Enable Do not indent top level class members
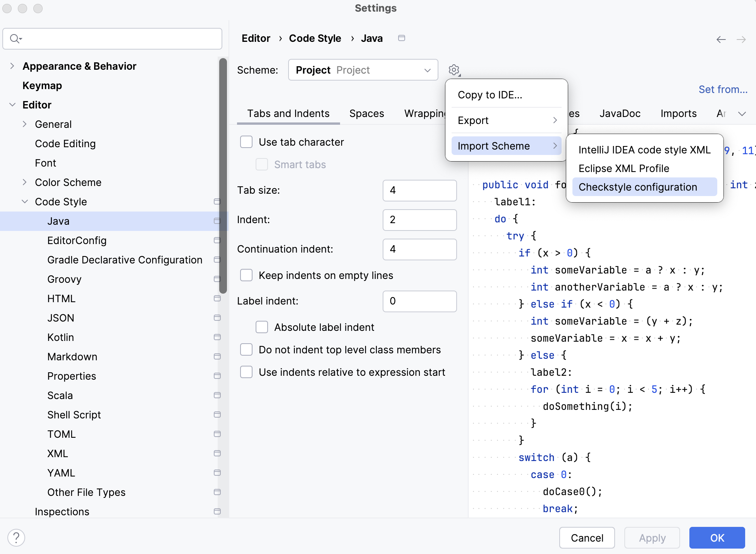The image size is (756, 554). (x=246, y=349)
